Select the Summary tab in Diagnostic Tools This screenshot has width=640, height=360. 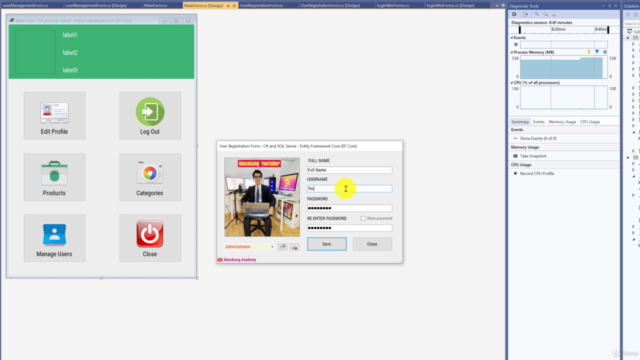coord(520,122)
